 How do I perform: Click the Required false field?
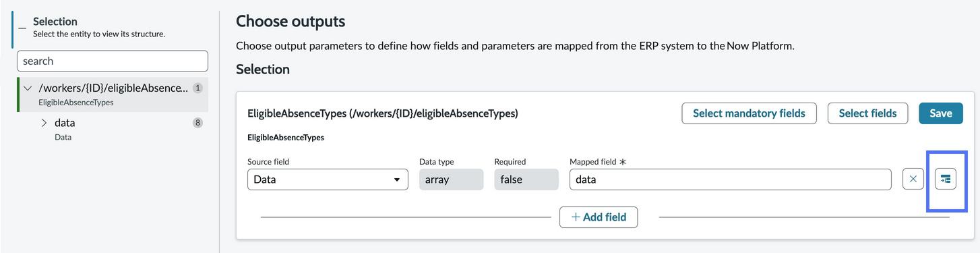tap(526, 179)
